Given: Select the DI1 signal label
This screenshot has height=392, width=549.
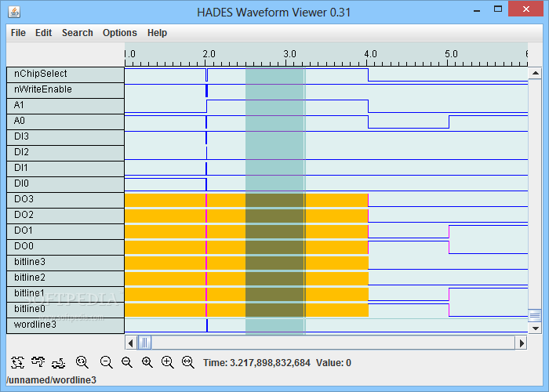Looking at the screenshot, I should [x=65, y=169].
